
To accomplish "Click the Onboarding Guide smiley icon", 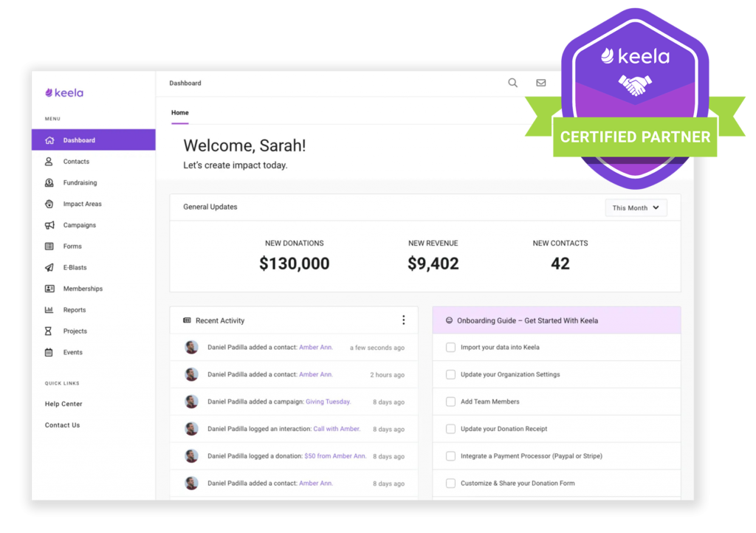I will tap(449, 320).
